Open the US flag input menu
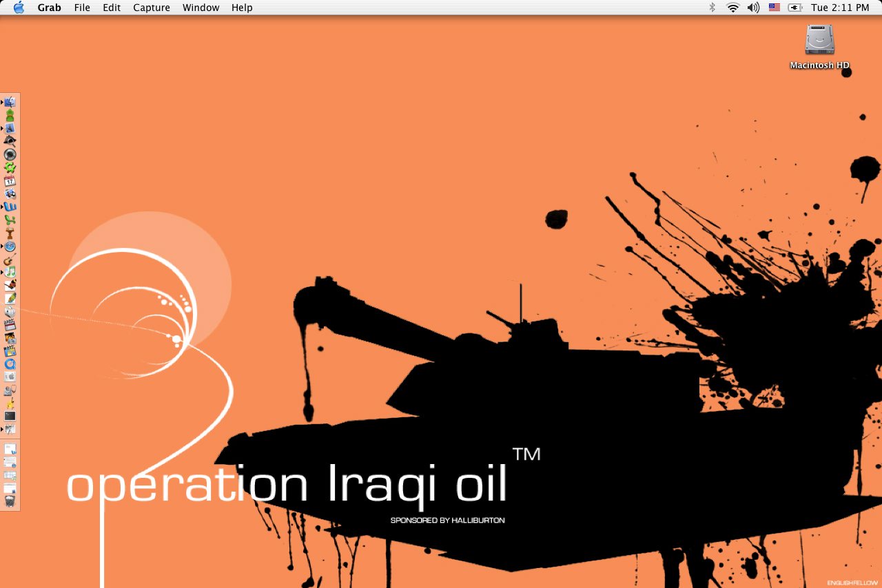The image size is (882, 588). 775,8
